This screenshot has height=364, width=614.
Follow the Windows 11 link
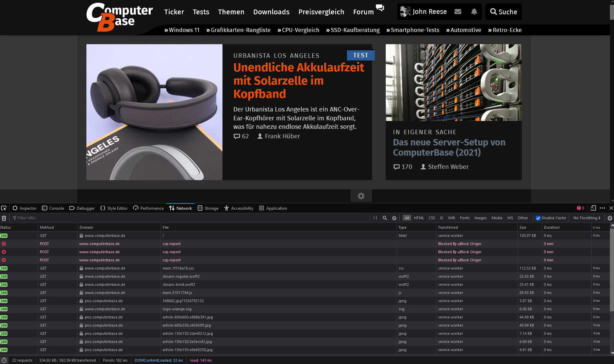pyautogui.click(x=182, y=30)
